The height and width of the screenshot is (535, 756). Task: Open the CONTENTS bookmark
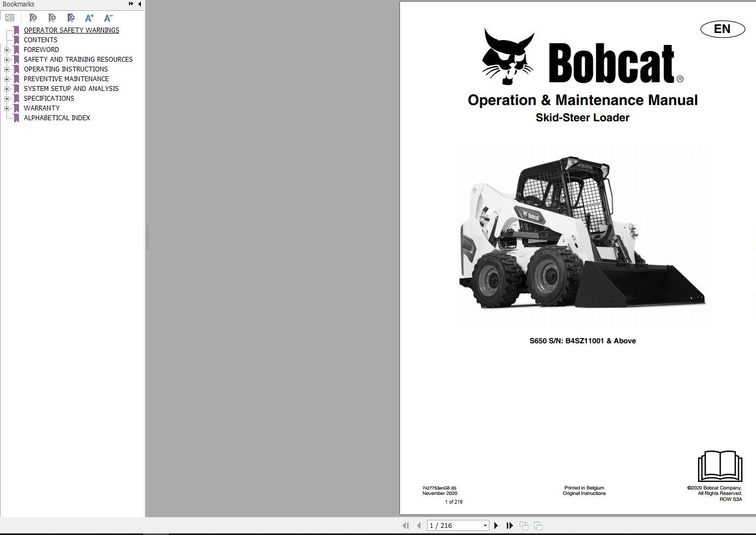(x=41, y=40)
